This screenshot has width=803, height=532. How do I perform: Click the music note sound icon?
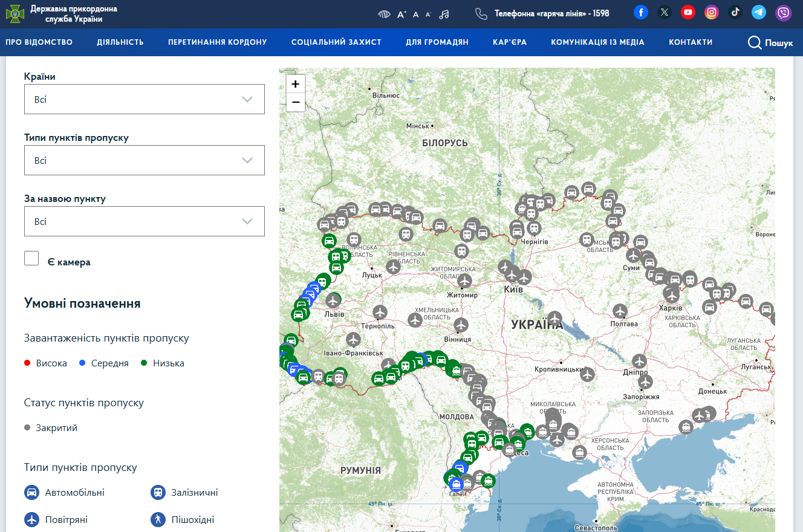point(444,14)
